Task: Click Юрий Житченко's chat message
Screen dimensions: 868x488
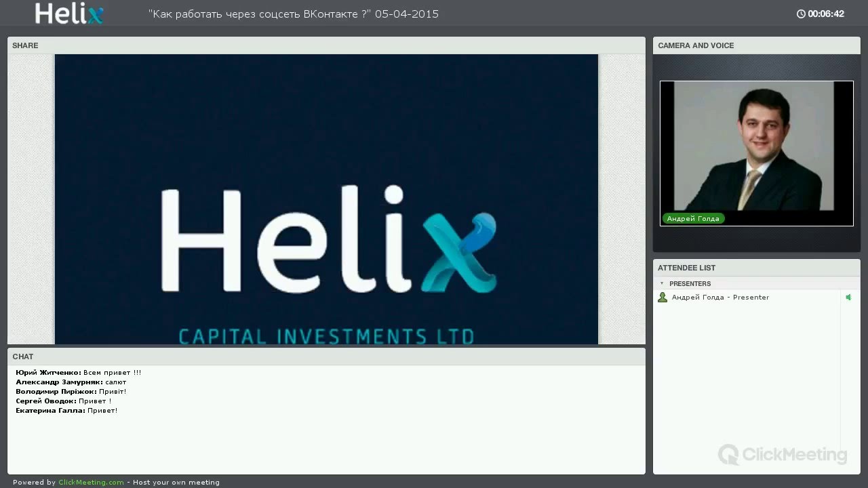Action: [79, 372]
